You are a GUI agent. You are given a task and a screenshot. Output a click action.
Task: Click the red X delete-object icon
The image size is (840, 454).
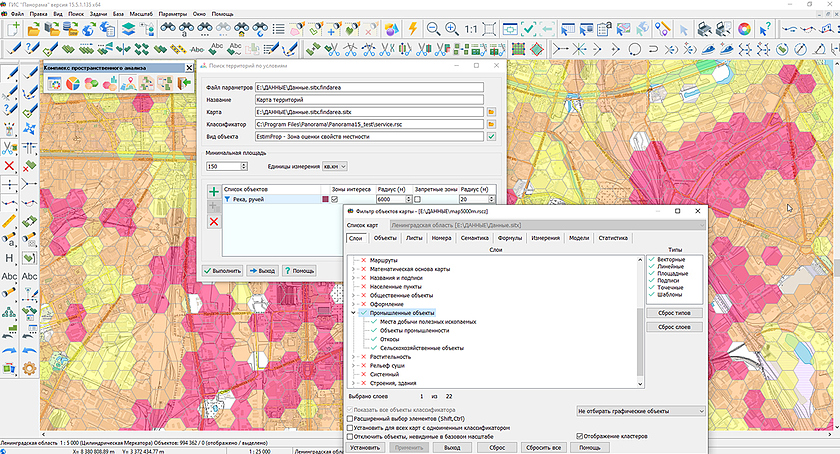(213, 221)
